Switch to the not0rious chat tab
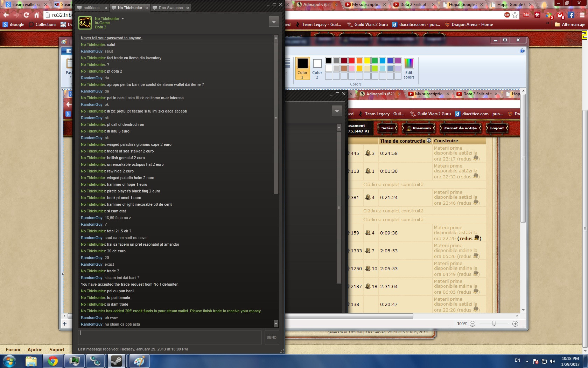This screenshot has height=368, width=588. click(91, 8)
